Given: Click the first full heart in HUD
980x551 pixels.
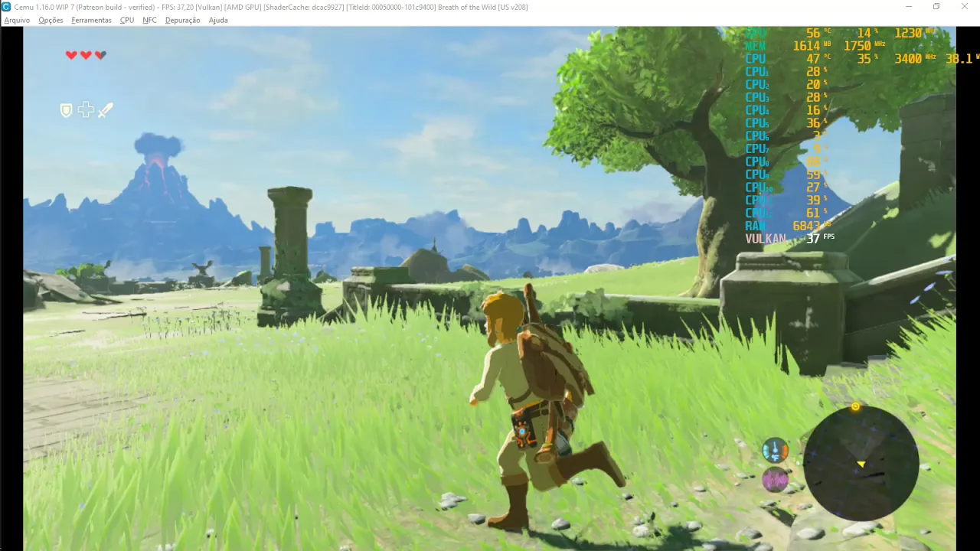Looking at the screenshot, I should click(71, 55).
